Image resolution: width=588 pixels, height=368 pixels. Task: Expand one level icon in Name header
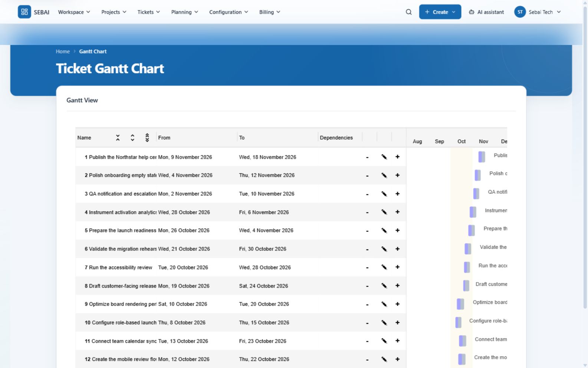pyautogui.click(x=132, y=138)
